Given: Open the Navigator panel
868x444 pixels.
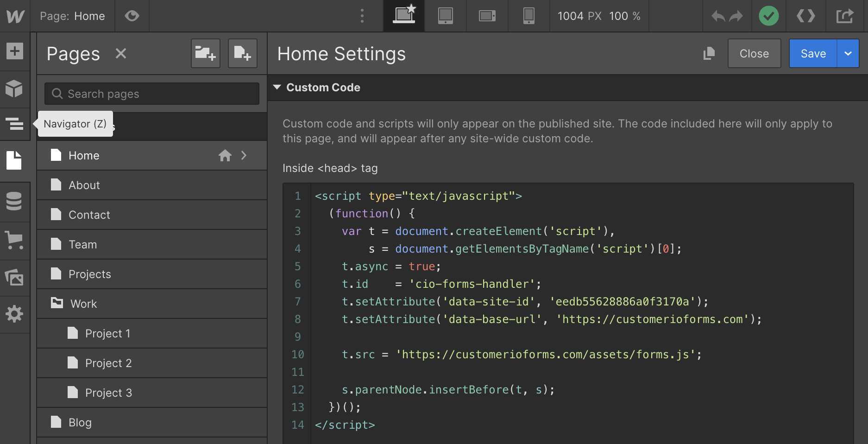Looking at the screenshot, I should click(15, 124).
